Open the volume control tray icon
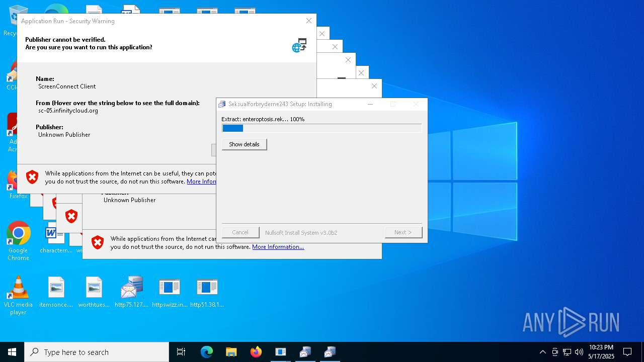Image resolution: width=644 pixels, height=362 pixels. 579,352
